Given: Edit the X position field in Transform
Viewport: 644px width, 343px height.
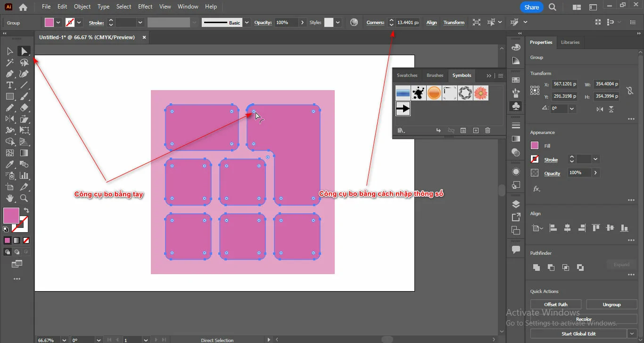Looking at the screenshot, I should pos(565,84).
